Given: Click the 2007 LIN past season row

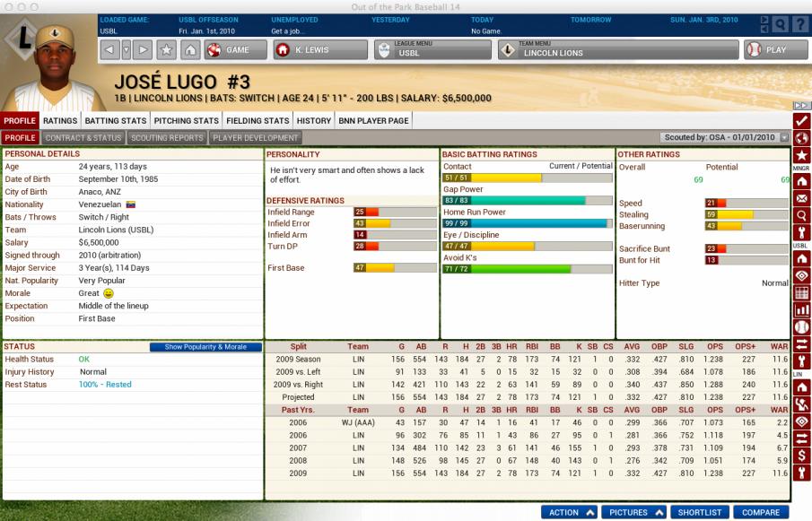Looking at the screenshot, I should pos(528,447).
